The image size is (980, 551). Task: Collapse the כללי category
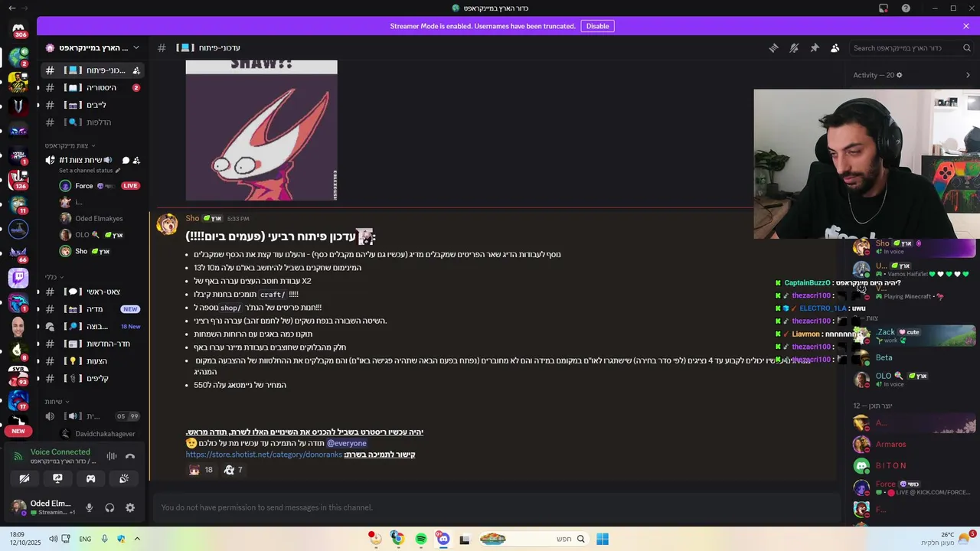pos(54,278)
